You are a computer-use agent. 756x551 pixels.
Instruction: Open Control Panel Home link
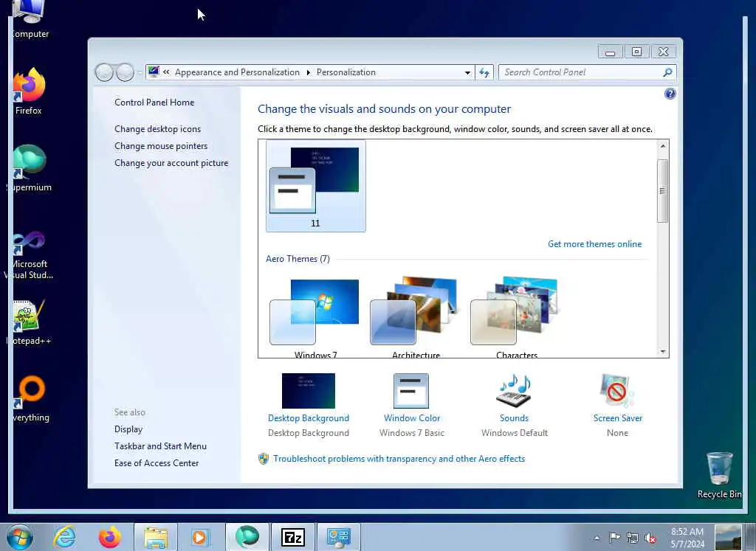coord(154,102)
